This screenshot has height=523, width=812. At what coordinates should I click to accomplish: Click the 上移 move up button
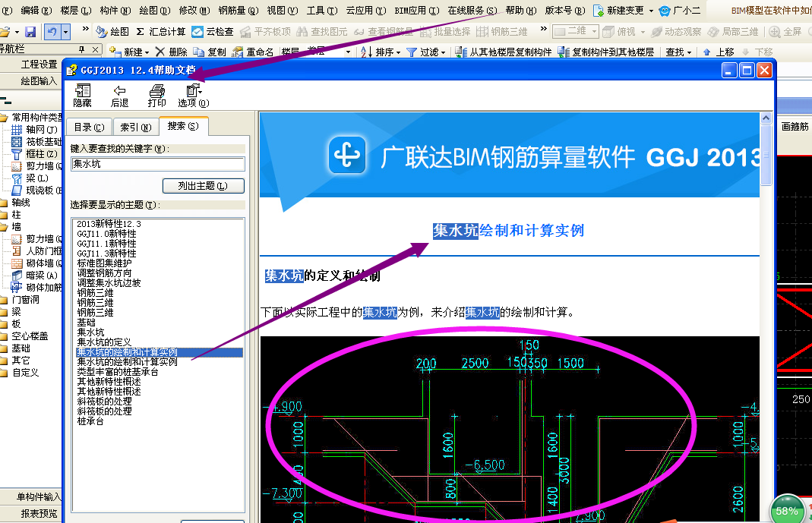coord(719,52)
